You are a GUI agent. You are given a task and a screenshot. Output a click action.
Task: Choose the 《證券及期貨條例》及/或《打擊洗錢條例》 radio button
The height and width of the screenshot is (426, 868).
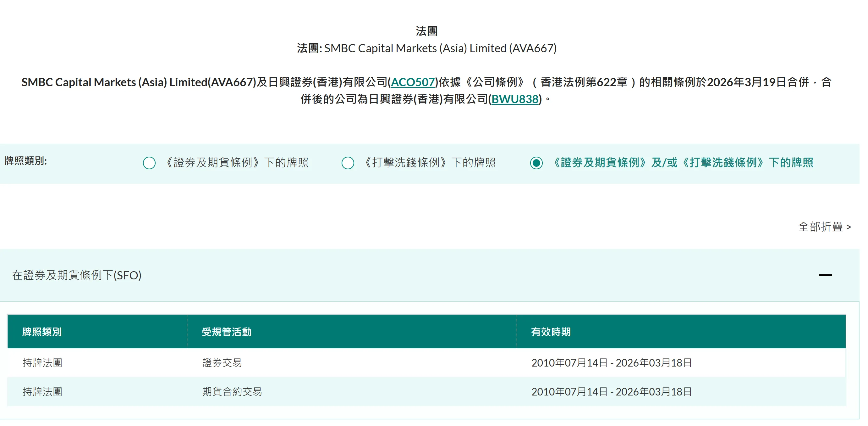(x=536, y=163)
